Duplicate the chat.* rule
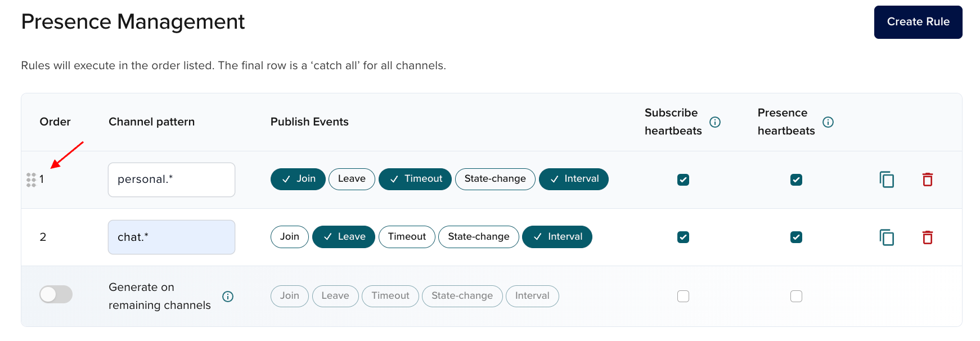Image resolution: width=980 pixels, height=341 pixels. tap(887, 237)
